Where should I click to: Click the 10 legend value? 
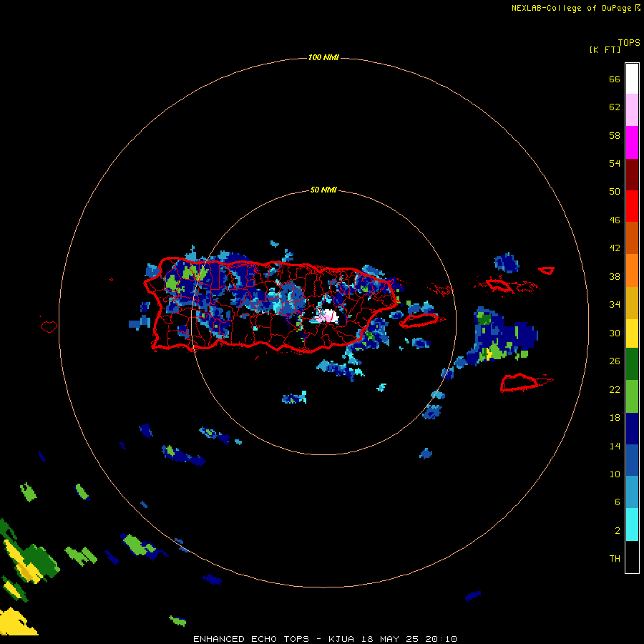pos(615,474)
